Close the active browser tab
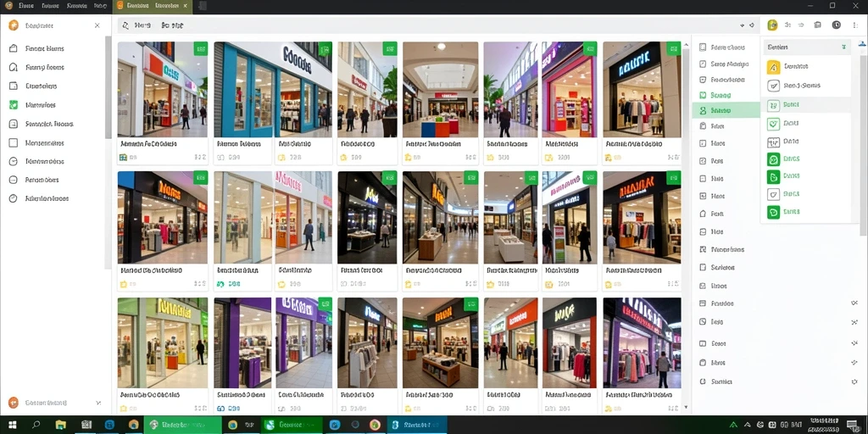The width and height of the screenshot is (868, 434). pyautogui.click(x=185, y=6)
